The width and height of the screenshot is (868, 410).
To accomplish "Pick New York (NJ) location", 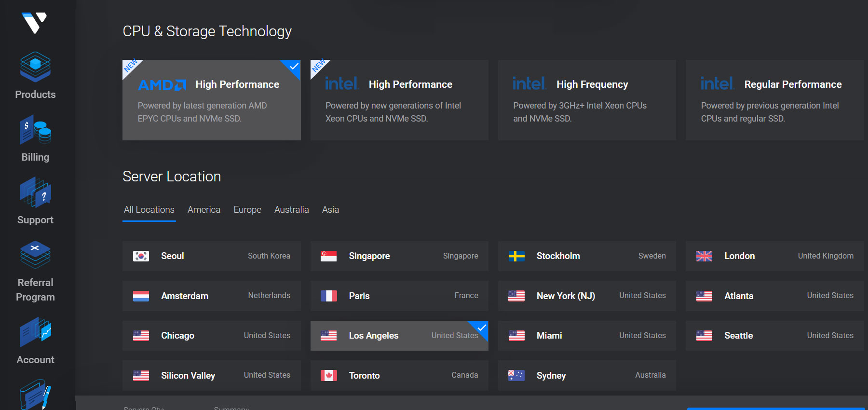I will point(587,296).
